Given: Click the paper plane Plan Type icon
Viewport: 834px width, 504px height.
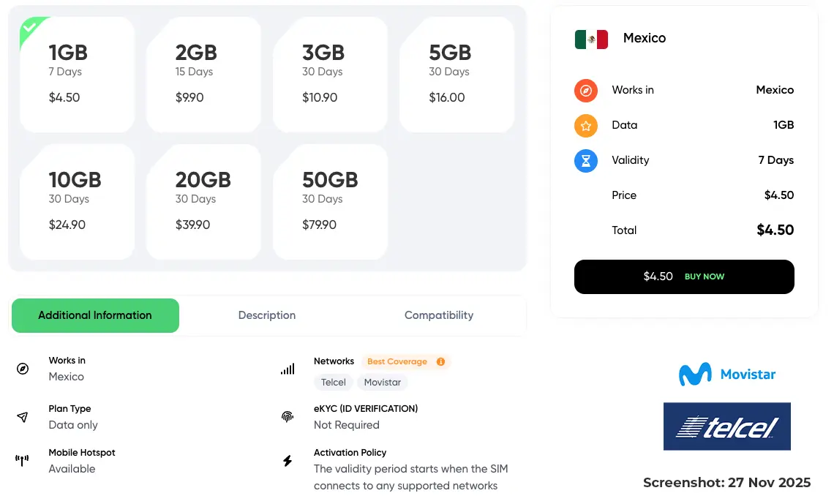Looking at the screenshot, I should [23, 417].
